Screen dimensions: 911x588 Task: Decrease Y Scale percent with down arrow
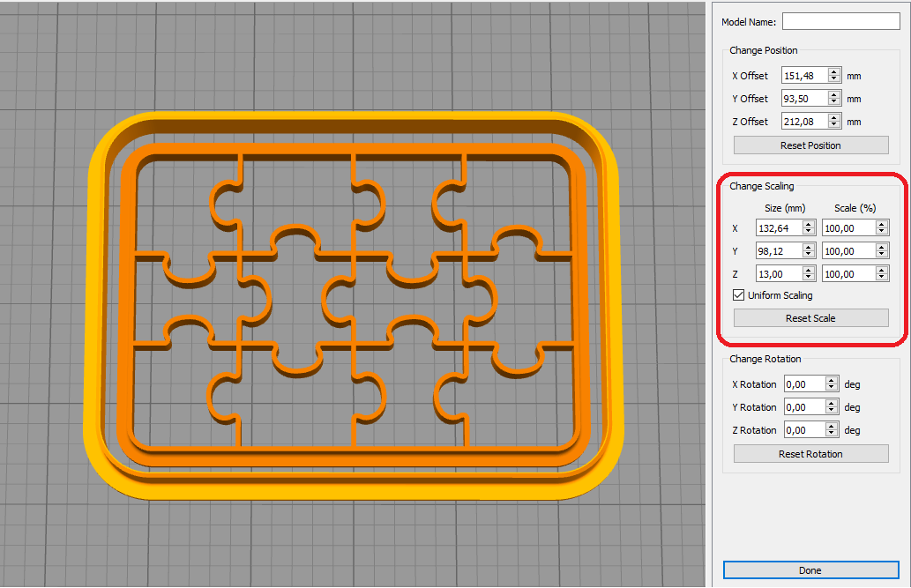pos(882,255)
